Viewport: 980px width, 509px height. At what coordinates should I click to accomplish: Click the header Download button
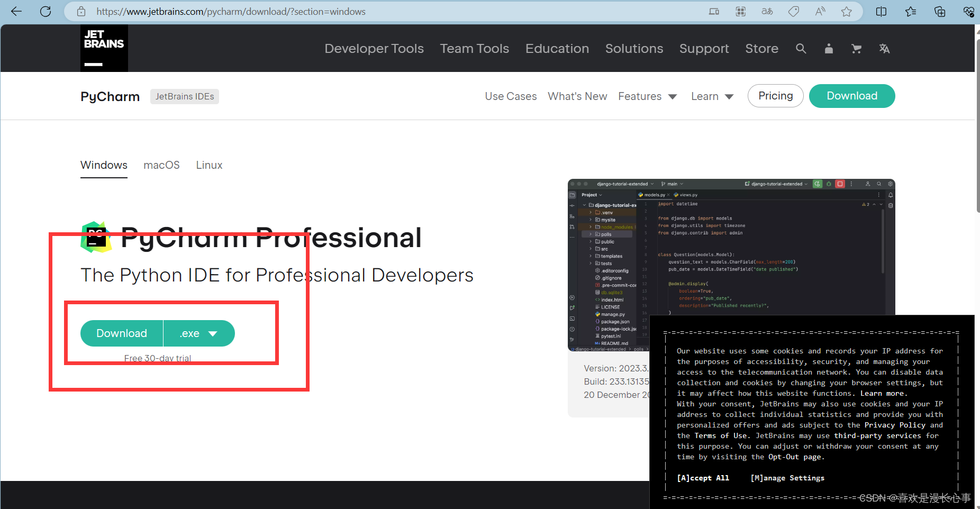852,96
